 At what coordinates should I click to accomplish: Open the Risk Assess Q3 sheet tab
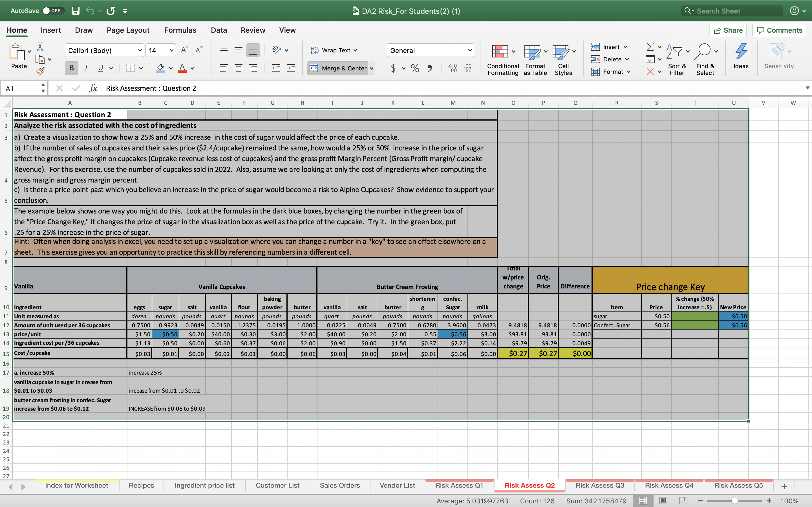pyautogui.click(x=600, y=485)
